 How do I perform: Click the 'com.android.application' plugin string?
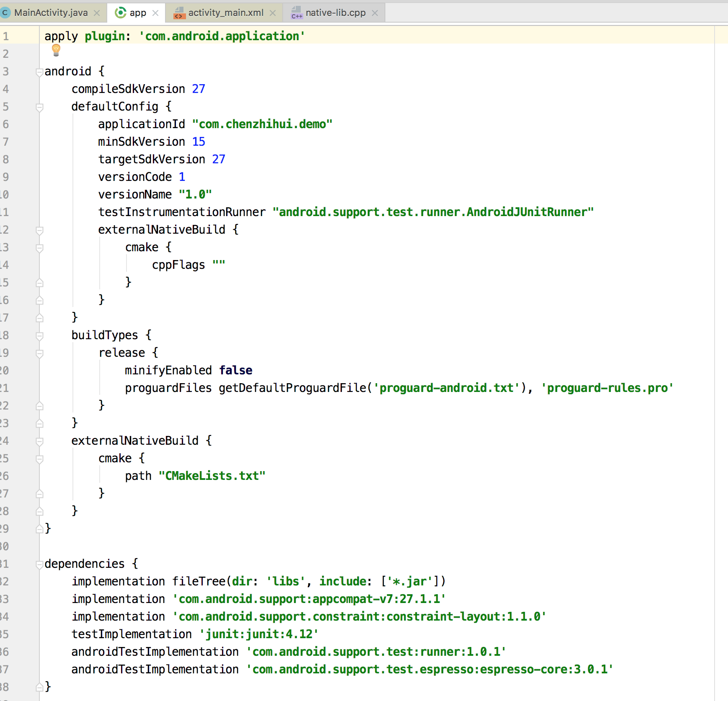222,36
